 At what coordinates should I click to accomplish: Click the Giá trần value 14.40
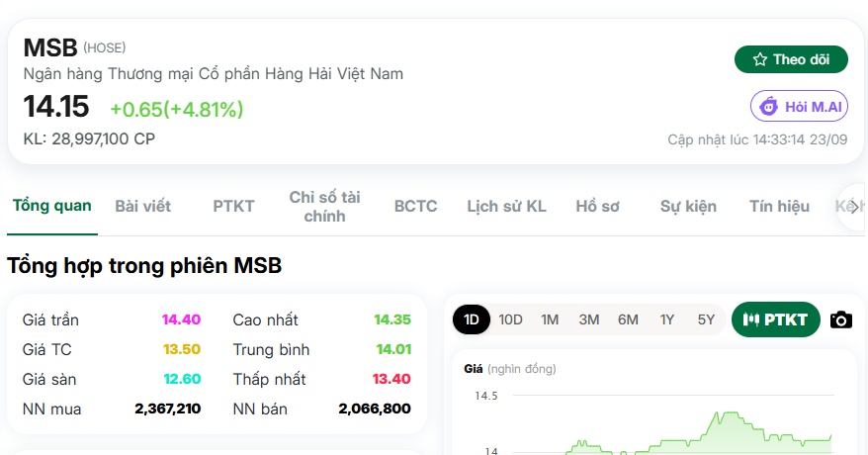tap(181, 319)
